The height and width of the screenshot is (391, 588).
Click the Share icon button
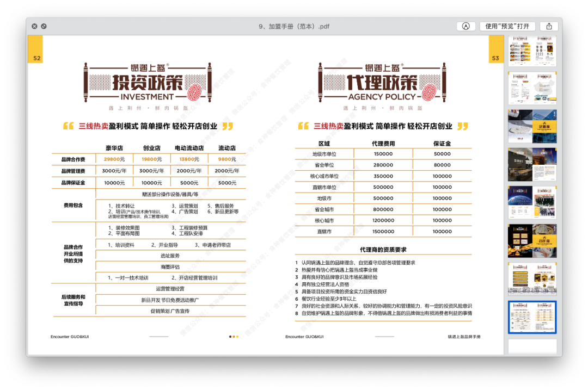[549, 26]
